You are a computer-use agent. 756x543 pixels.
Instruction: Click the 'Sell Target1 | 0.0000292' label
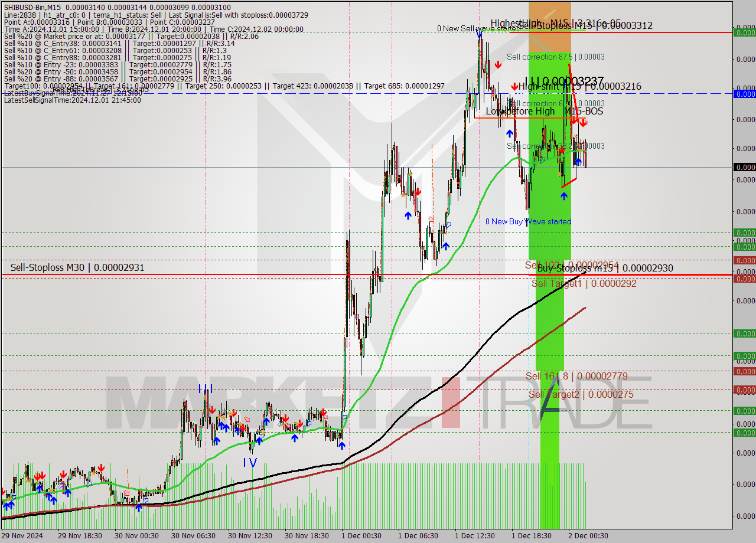(x=584, y=284)
